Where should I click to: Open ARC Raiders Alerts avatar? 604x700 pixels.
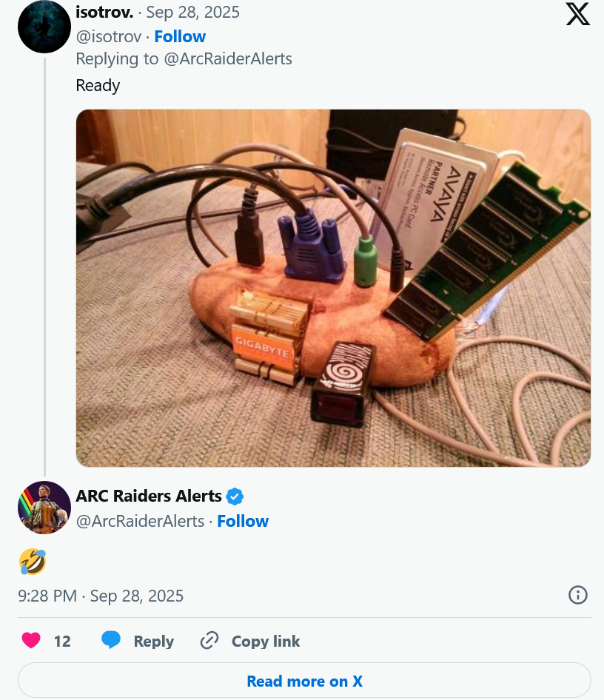[44, 508]
